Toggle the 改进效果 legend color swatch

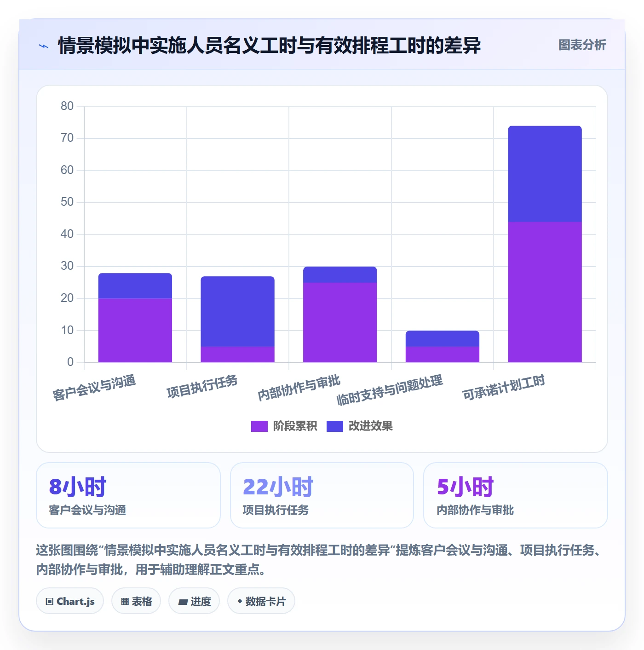coord(334,426)
